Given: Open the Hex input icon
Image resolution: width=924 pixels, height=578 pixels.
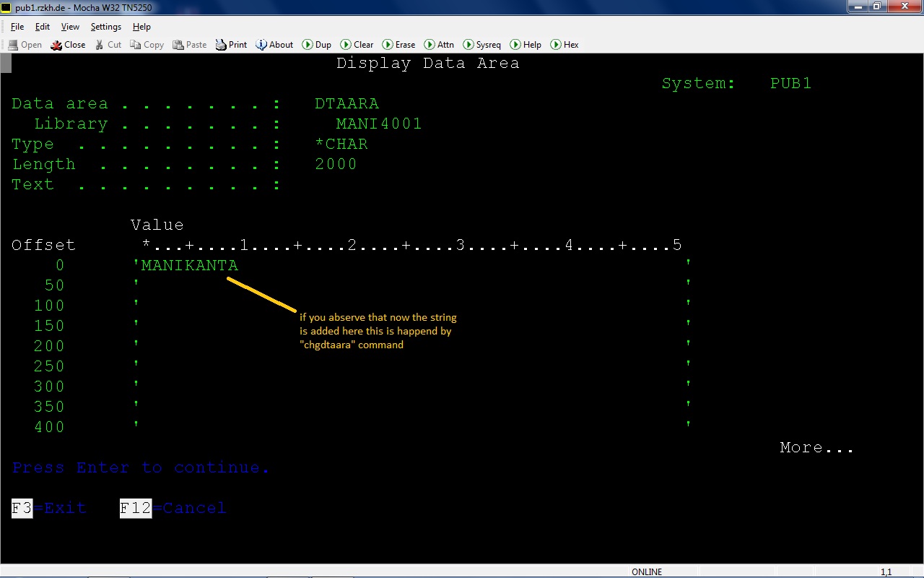Looking at the screenshot, I should (x=564, y=44).
